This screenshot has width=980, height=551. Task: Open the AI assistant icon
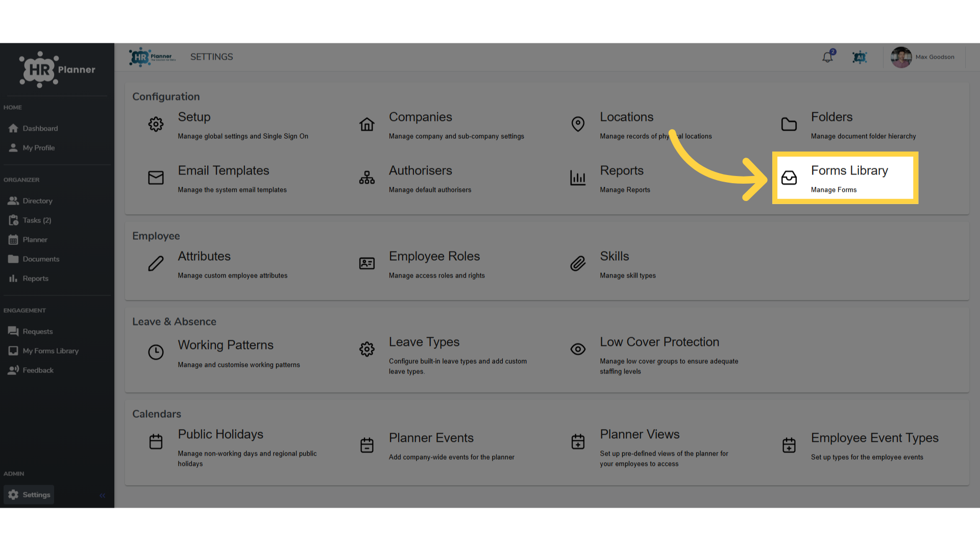point(860,57)
